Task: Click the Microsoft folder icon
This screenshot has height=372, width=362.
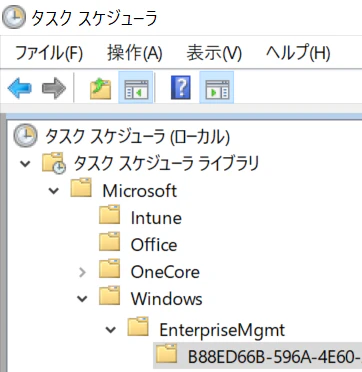Action: coord(81,188)
